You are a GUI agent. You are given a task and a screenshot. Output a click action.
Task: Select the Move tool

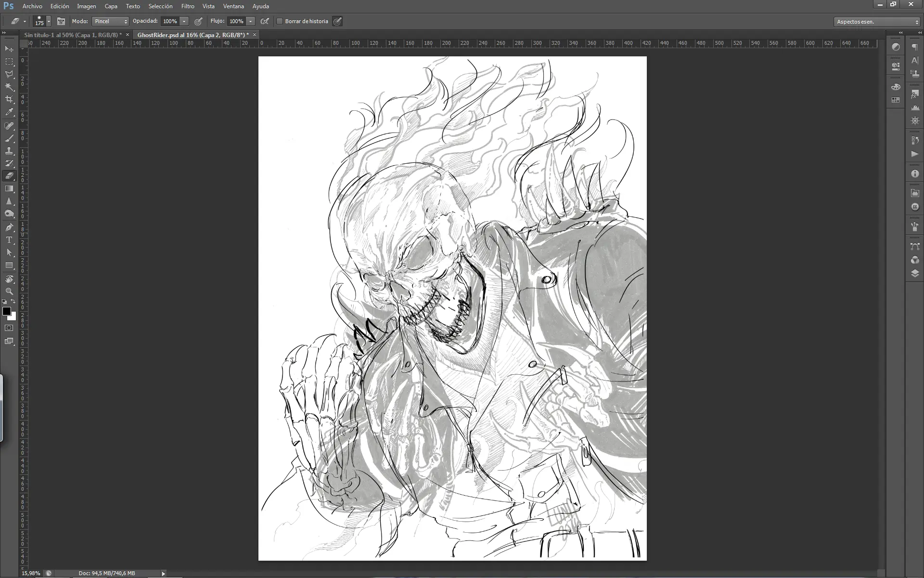(9, 49)
